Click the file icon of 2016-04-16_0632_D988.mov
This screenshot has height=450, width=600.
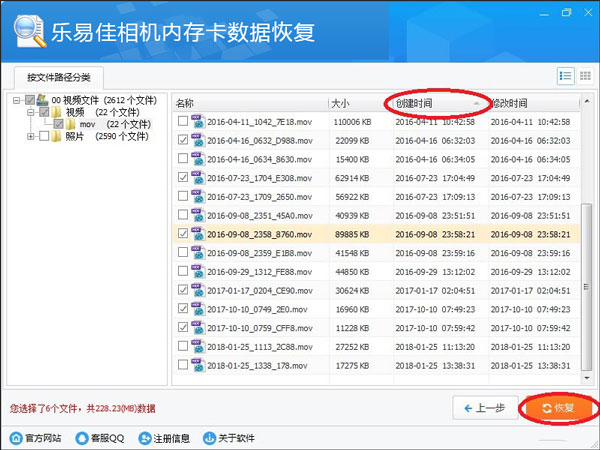[198, 140]
